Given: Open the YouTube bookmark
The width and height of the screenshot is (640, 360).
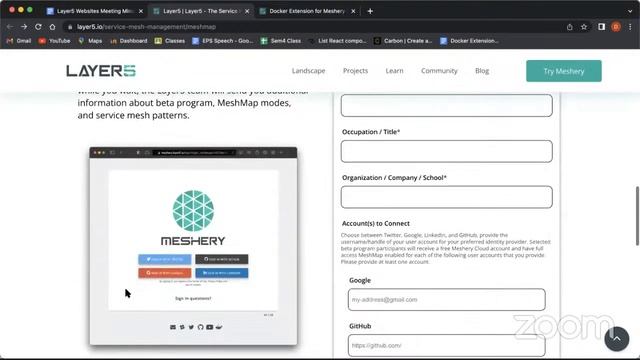Looking at the screenshot, I should click(x=54, y=41).
